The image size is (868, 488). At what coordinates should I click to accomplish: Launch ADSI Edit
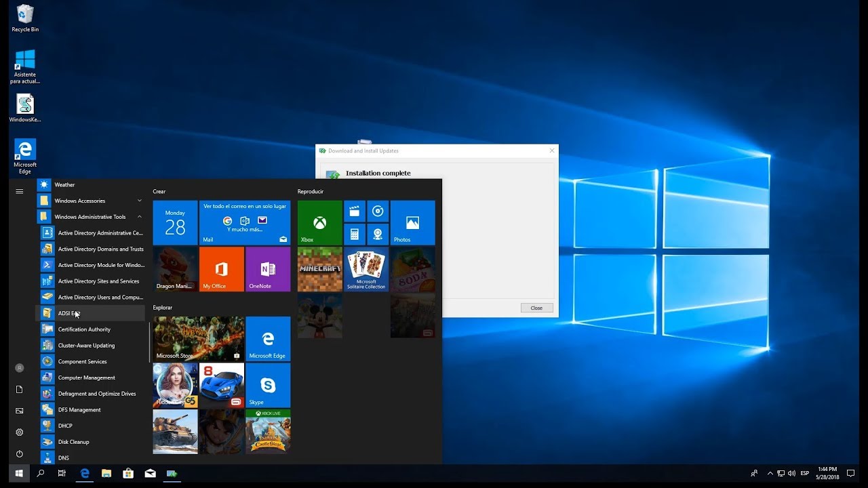[91, 313]
